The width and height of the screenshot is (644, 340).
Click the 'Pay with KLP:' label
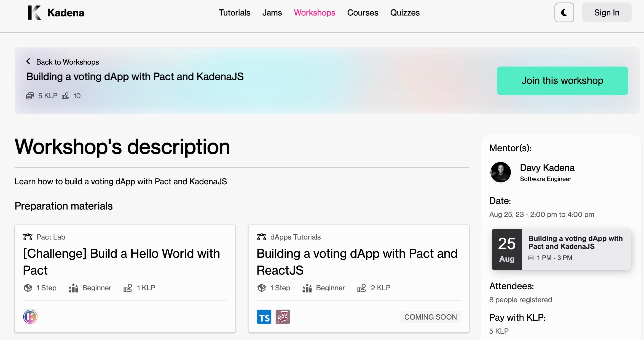pyautogui.click(x=517, y=318)
